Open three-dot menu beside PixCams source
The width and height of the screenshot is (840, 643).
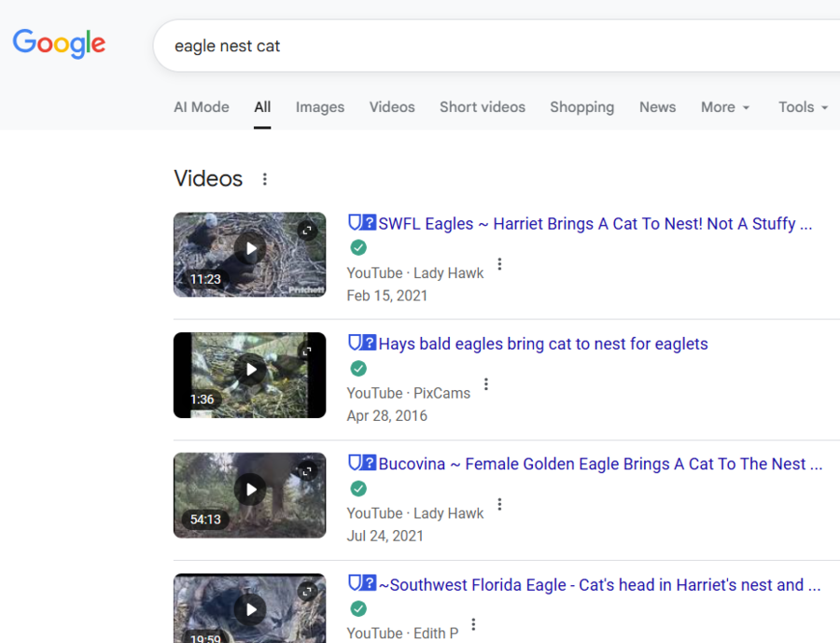point(486,384)
